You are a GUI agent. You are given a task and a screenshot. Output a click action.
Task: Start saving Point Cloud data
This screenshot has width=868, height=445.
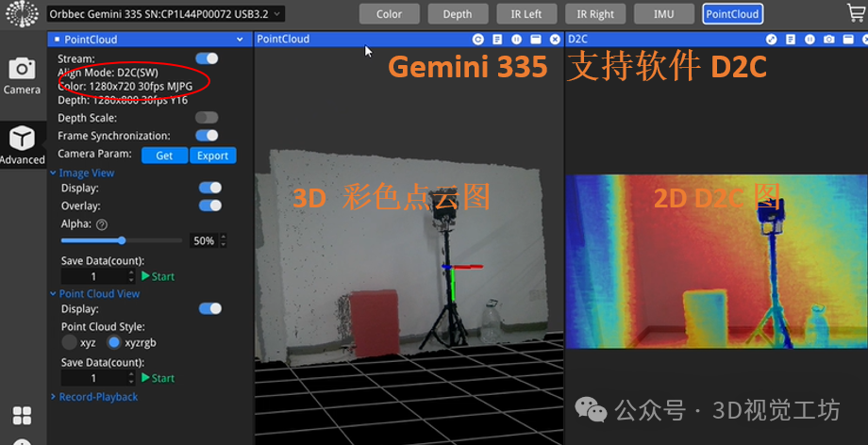(x=158, y=378)
